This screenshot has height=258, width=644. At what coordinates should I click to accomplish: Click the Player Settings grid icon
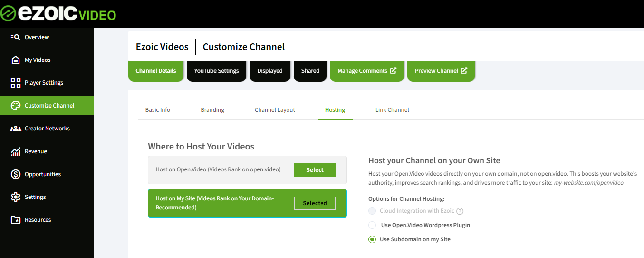pyautogui.click(x=16, y=83)
